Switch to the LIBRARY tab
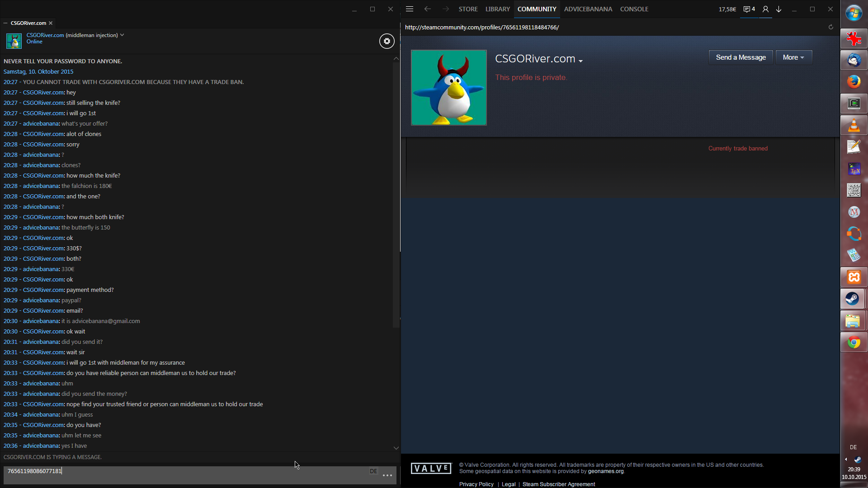The height and width of the screenshot is (488, 868). [x=497, y=9]
